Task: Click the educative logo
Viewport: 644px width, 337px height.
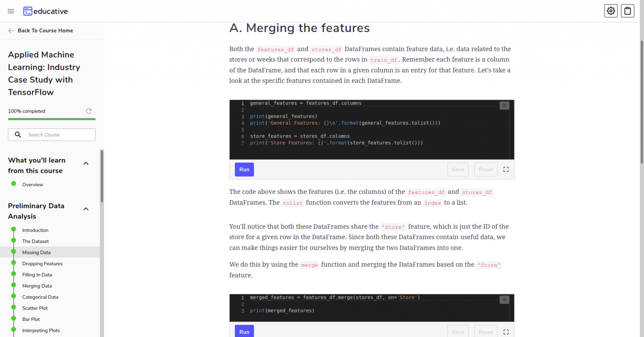Action: tap(45, 11)
